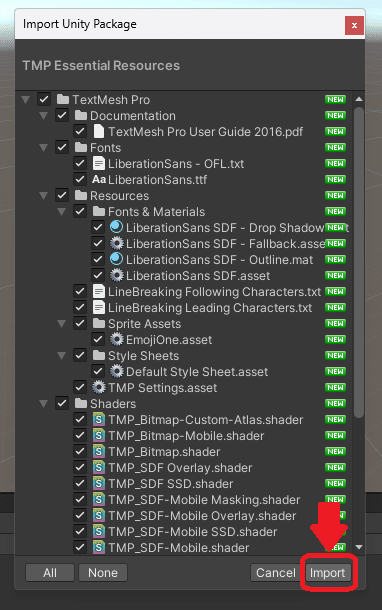Click the text icon of LineBreaking Following Characters
The width and height of the screenshot is (382, 610).
pyautogui.click(x=99, y=291)
